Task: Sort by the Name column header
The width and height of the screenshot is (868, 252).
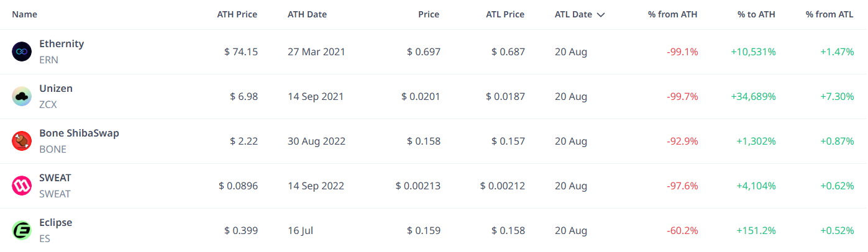Action: pos(24,14)
